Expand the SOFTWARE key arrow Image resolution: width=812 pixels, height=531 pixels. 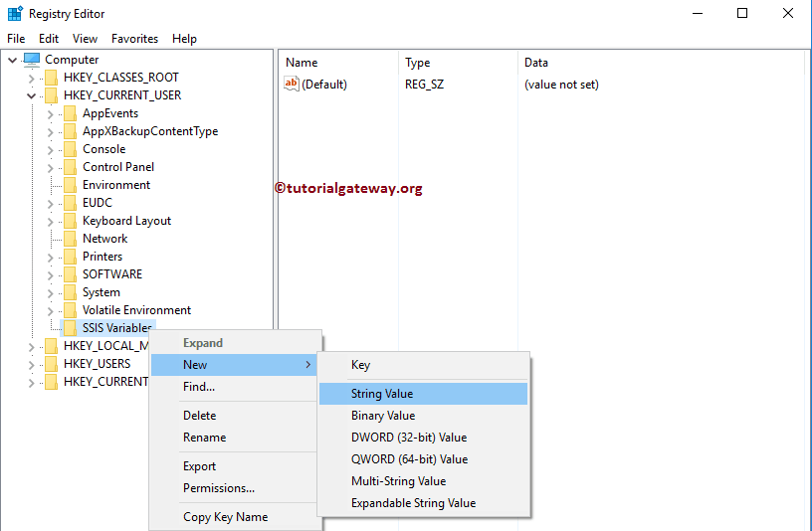click(50, 274)
